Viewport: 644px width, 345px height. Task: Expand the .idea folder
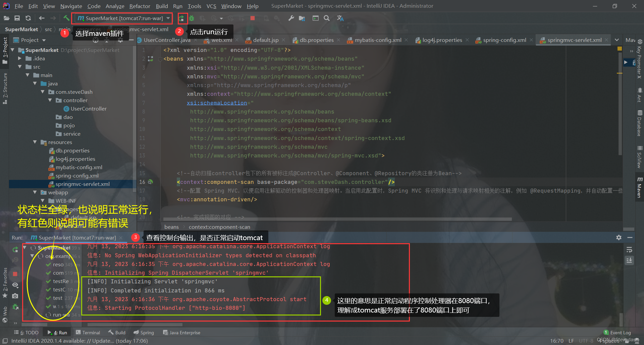click(x=19, y=58)
